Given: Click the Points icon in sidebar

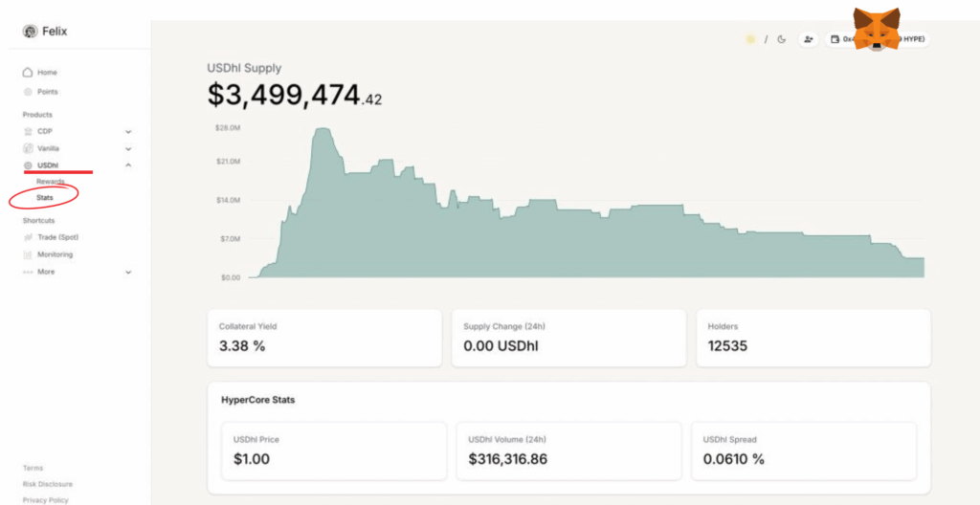Looking at the screenshot, I should 28,92.
